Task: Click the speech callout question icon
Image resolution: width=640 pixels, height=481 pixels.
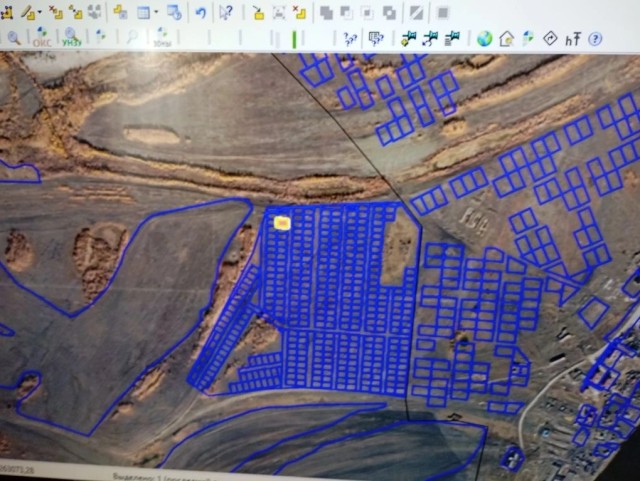Action: 376,39
